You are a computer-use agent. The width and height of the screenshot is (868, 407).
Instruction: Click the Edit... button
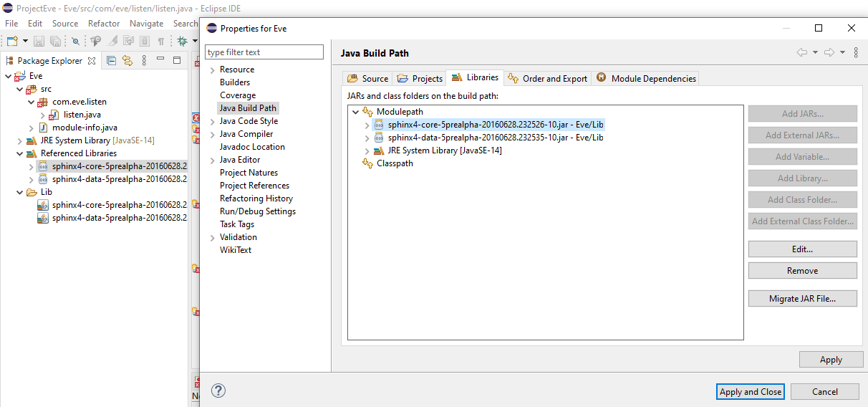[x=802, y=249]
